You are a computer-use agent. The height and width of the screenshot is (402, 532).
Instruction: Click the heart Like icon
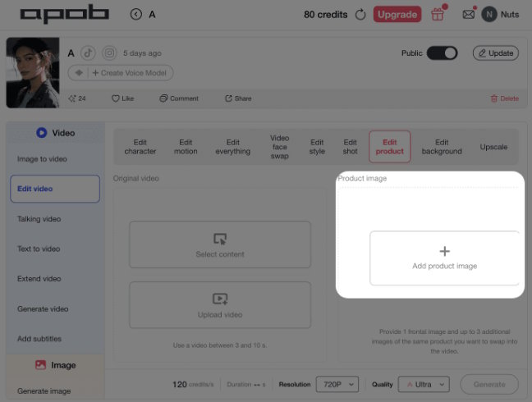point(116,98)
